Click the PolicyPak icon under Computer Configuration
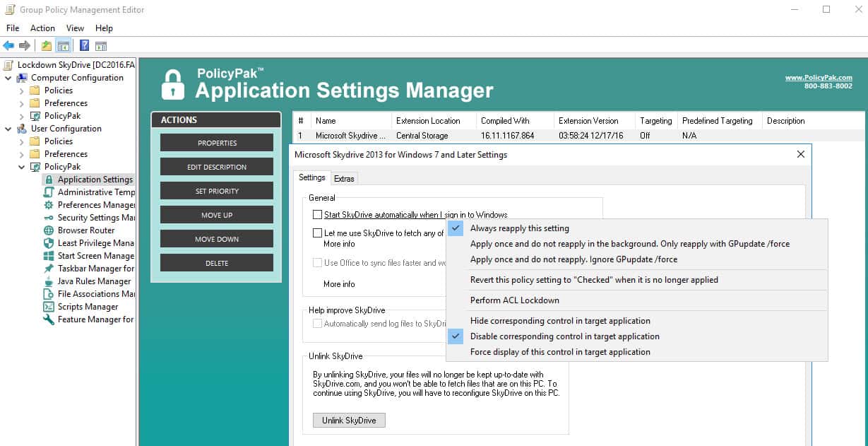The image size is (868, 446). coord(35,116)
